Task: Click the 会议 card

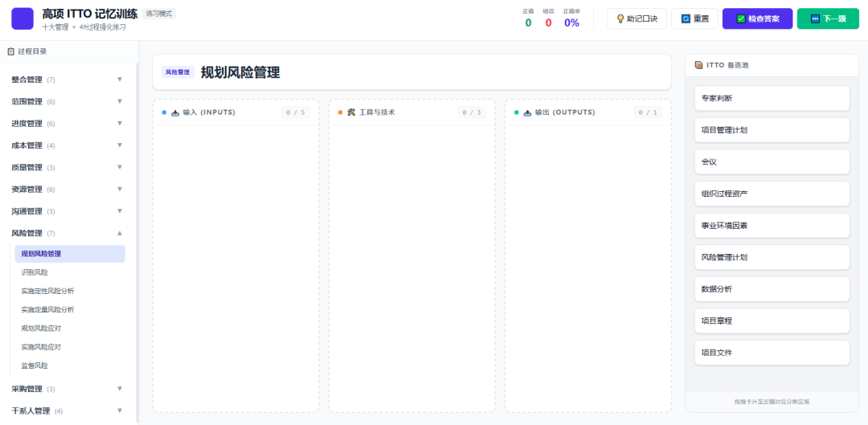Action: tap(772, 162)
